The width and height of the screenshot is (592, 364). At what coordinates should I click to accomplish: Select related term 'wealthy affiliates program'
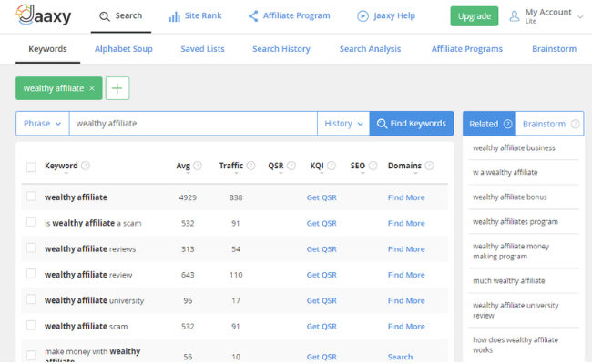(x=515, y=221)
